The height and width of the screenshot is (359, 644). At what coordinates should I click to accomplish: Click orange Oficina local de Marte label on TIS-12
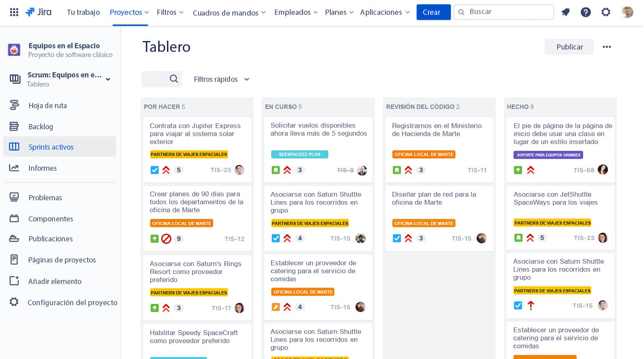point(182,223)
